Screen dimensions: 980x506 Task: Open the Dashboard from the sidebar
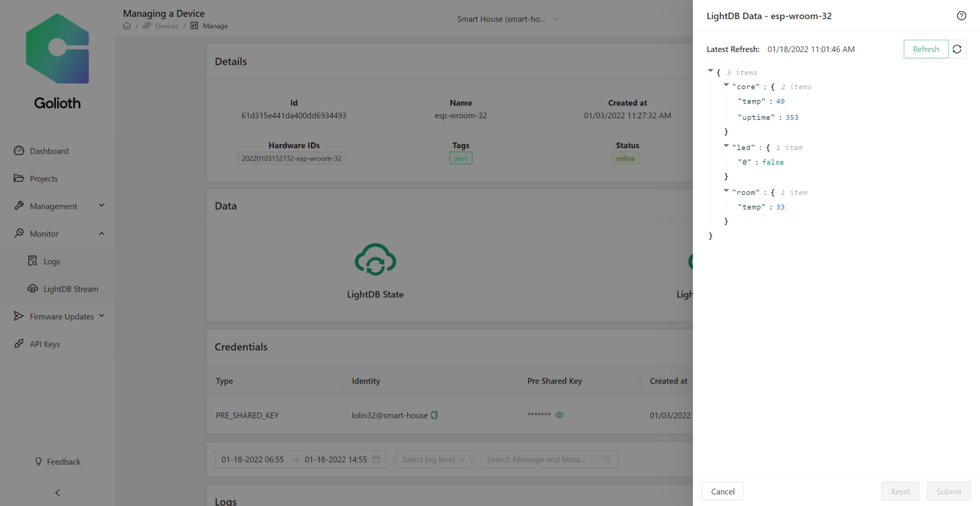coord(49,151)
